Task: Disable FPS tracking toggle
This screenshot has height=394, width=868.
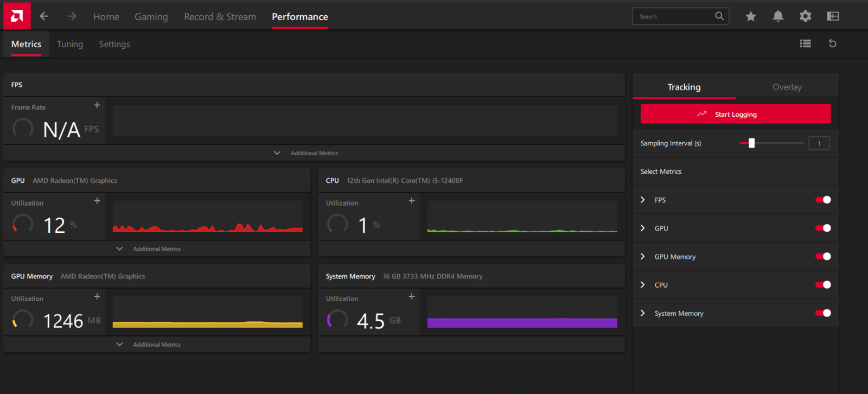Action: pos(823,200)
